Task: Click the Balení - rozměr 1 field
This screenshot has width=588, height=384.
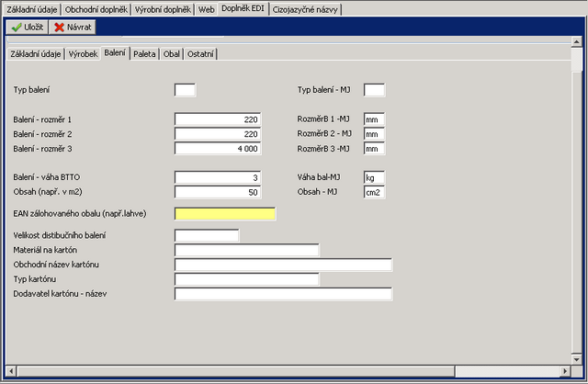Action: click(x=218, y=119)
